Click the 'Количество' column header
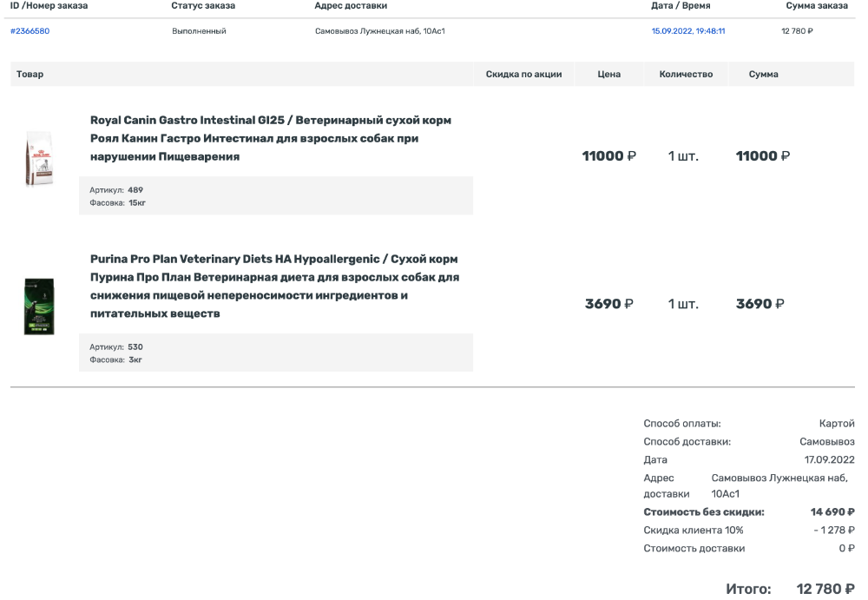Screen dimensions: 868x600 pos(686,75)
